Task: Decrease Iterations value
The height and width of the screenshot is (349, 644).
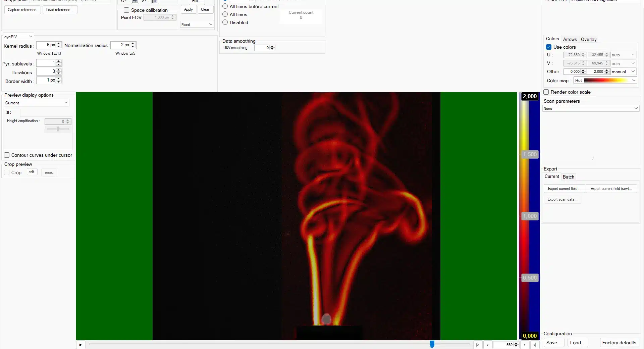Action: (59, 73)
